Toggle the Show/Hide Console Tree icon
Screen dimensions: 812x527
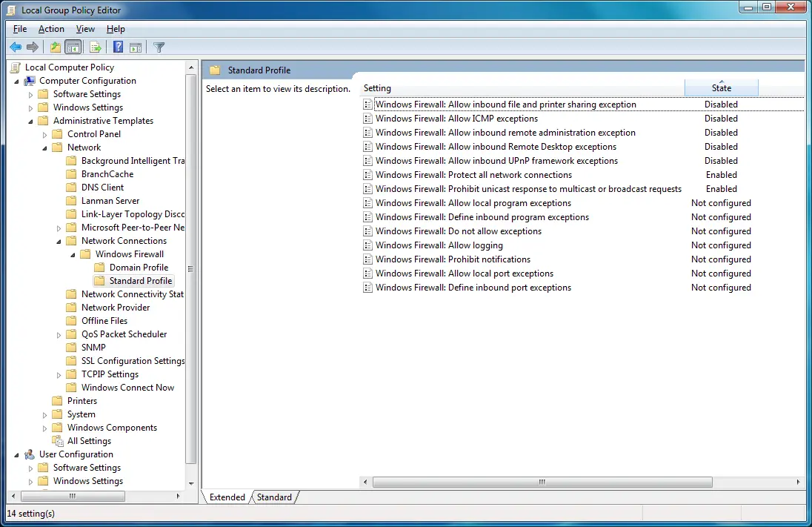pos(73,47)
